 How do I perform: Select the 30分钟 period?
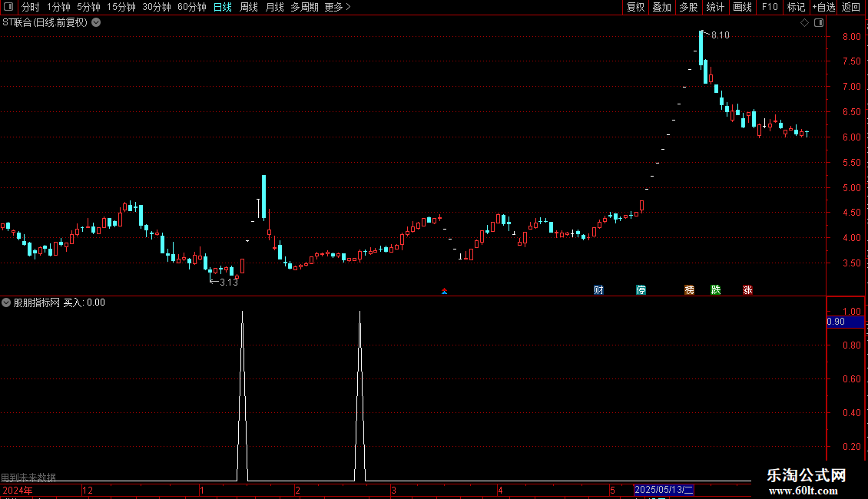click(156, 7)
